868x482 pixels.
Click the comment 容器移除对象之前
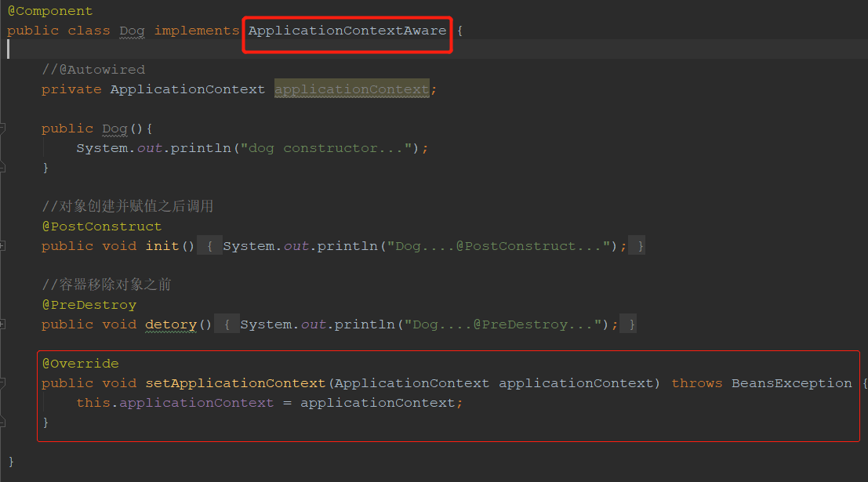pyautogui.click(x=107, y=284)
